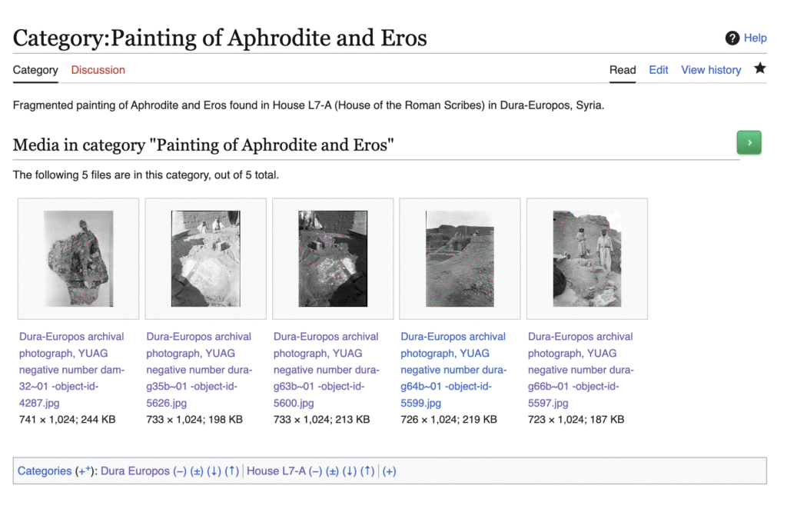Move House L7-A to a subcategory (↓)

coord(350,471)
